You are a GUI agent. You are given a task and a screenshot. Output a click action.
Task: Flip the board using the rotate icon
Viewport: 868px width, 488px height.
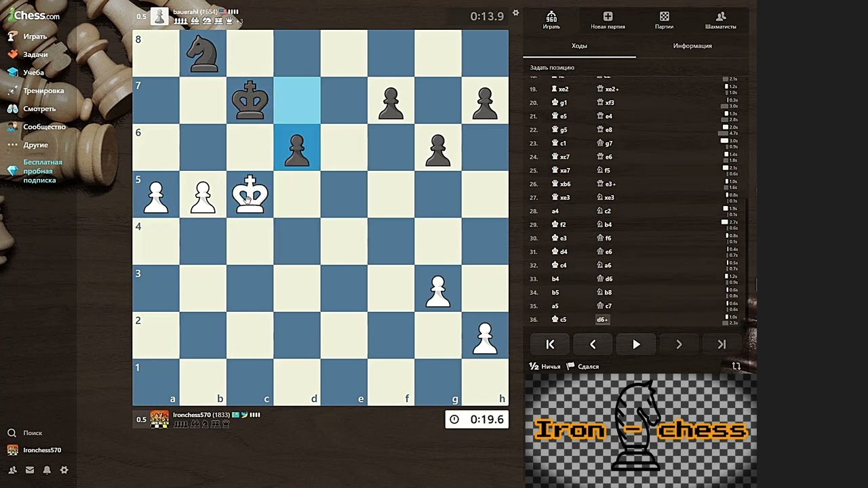coord(736,367)
